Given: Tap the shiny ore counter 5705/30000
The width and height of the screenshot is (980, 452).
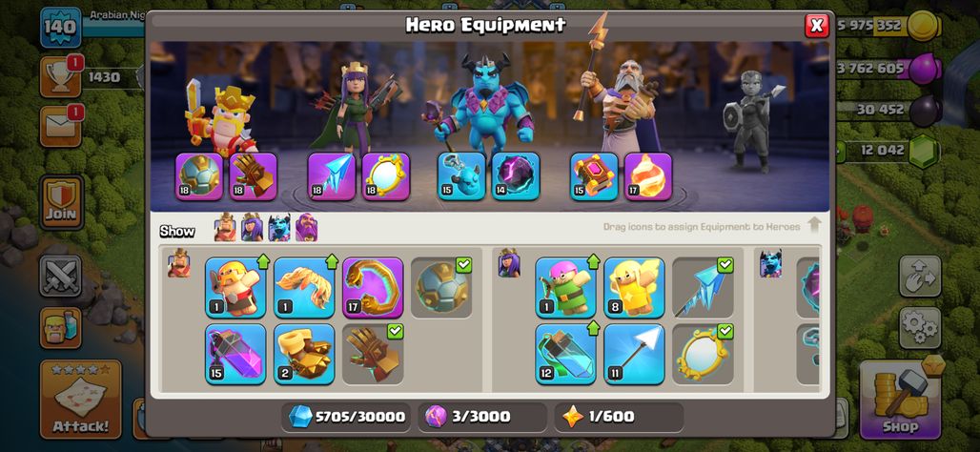Looking at the screenshot, I should (x=346, y=417).
